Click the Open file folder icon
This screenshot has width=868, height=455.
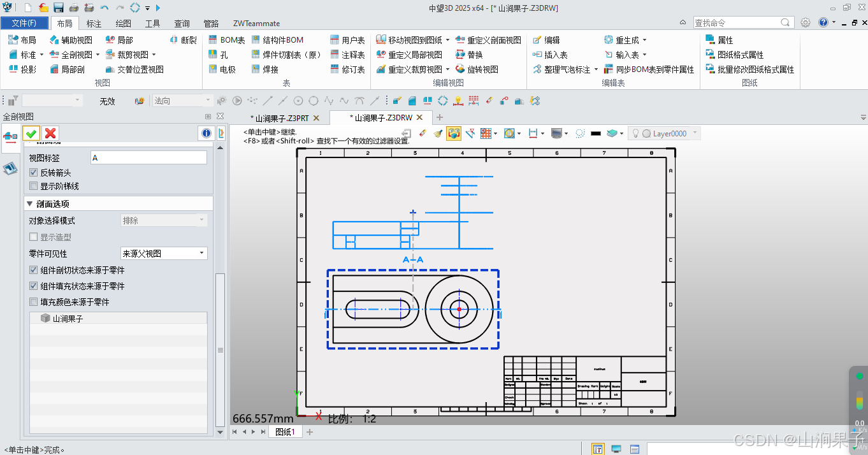43,8
